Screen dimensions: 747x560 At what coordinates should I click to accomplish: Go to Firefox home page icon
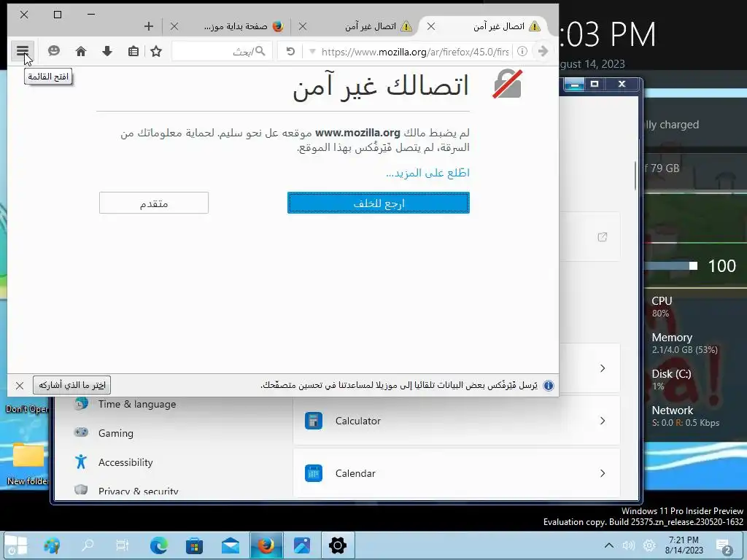point(81,51)
